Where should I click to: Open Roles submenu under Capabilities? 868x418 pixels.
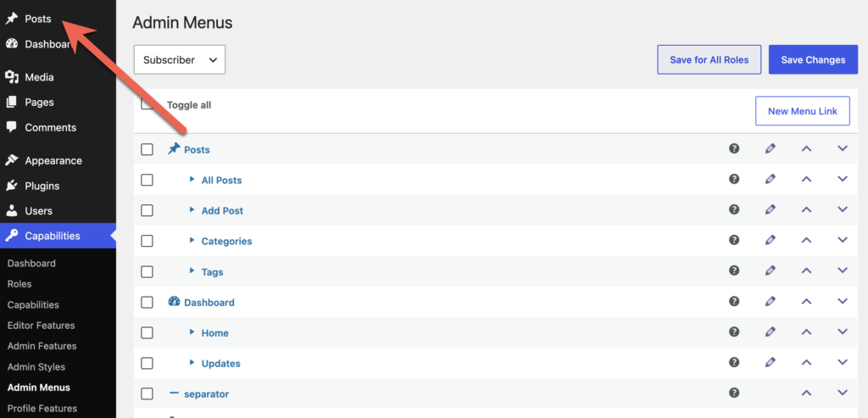(x=19, y=284)
